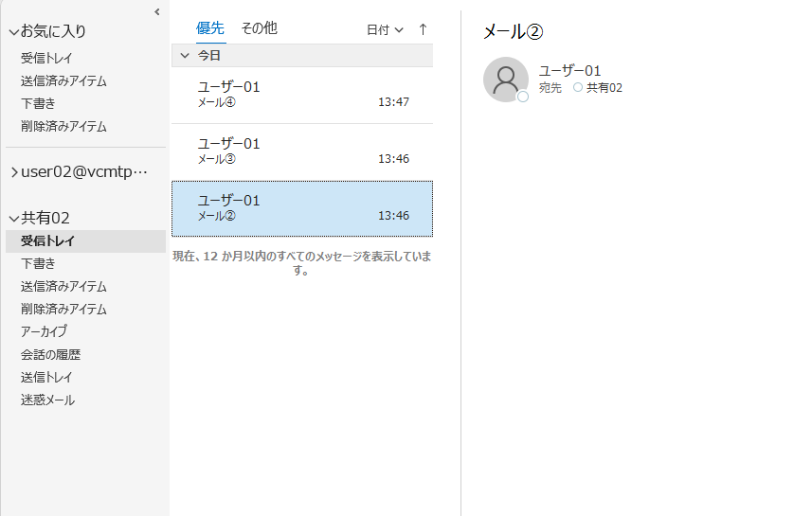Open the メール④ message

click(302, 96)
